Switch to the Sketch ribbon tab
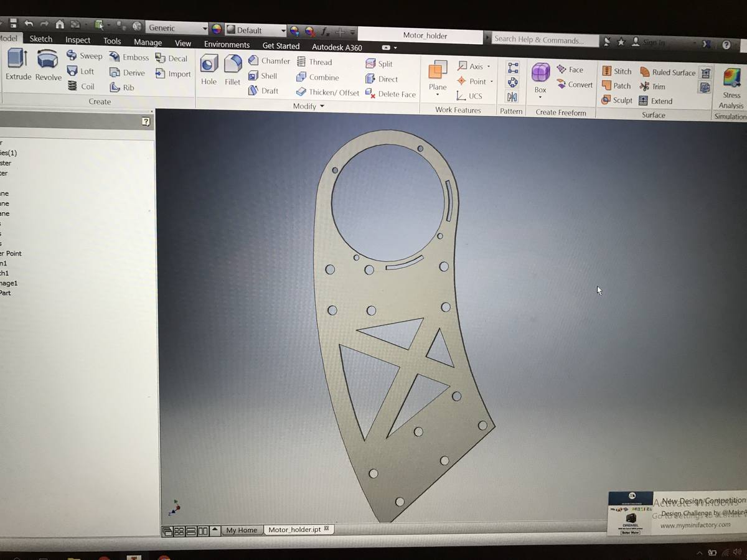 click(41, 39)
